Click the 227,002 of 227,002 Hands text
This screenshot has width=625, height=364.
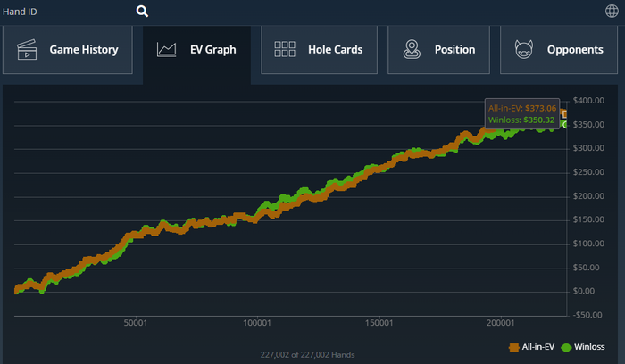(x=308, y=355)
